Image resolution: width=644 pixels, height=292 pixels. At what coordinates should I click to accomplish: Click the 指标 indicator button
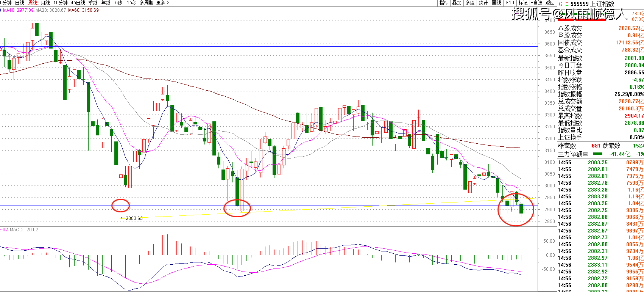(444, 3)
